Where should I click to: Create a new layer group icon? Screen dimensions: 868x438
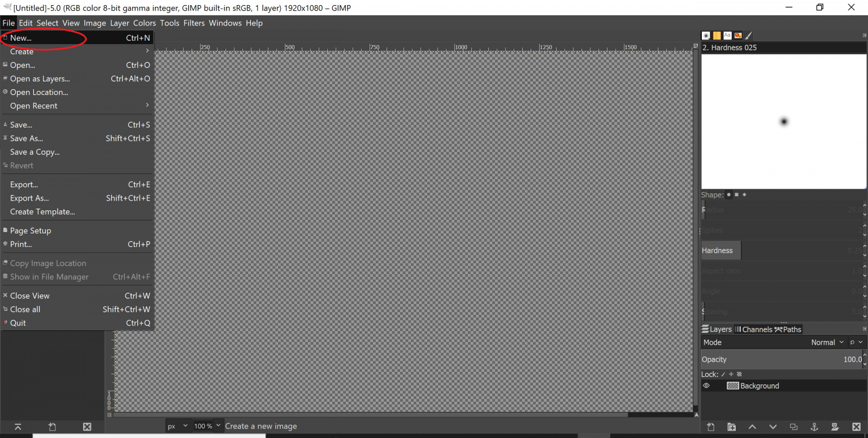732,427
